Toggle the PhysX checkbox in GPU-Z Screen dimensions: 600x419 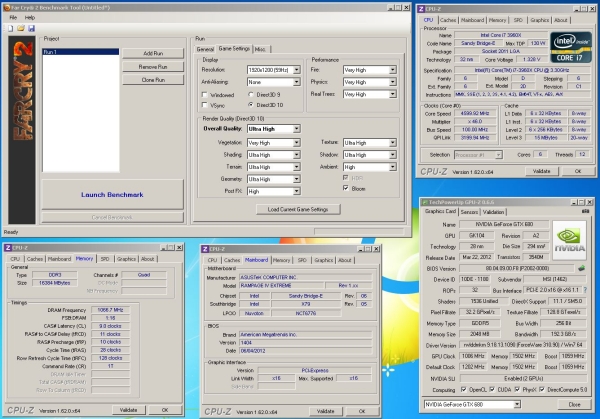(517, 390)
